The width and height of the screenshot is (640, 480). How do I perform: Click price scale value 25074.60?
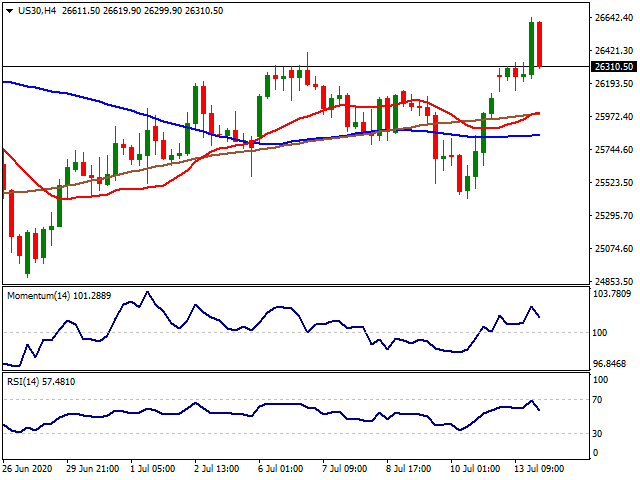[x=614, y=249]
